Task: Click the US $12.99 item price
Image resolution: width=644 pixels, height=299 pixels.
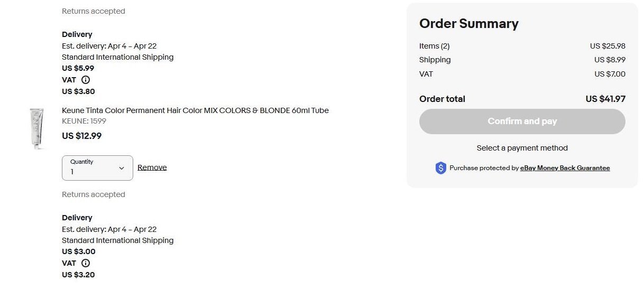Action: 82,136
